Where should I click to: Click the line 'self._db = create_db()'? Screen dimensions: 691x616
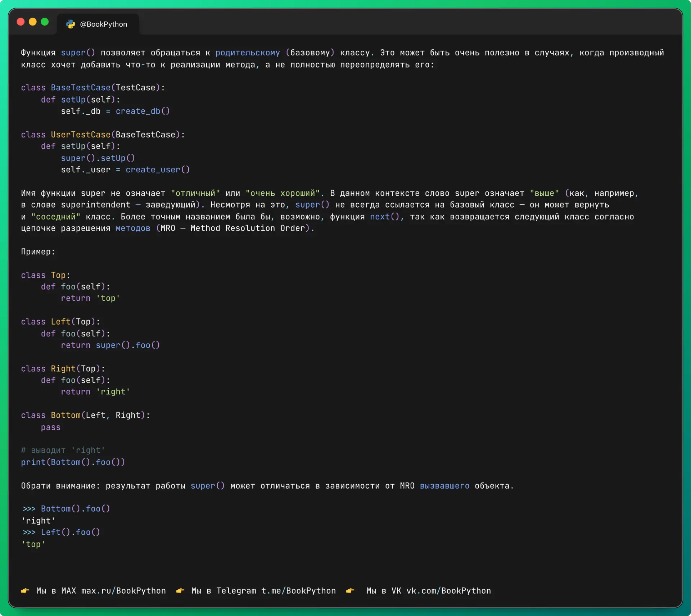(115, 111)
